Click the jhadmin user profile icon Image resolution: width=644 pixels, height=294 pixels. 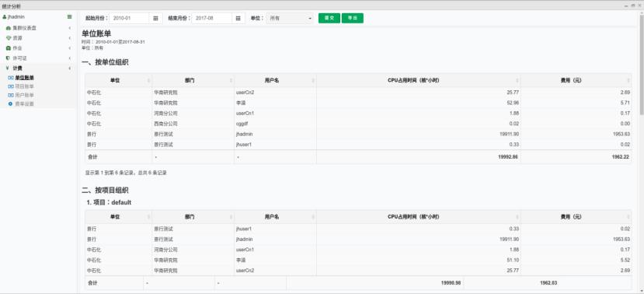click(4, 17)
